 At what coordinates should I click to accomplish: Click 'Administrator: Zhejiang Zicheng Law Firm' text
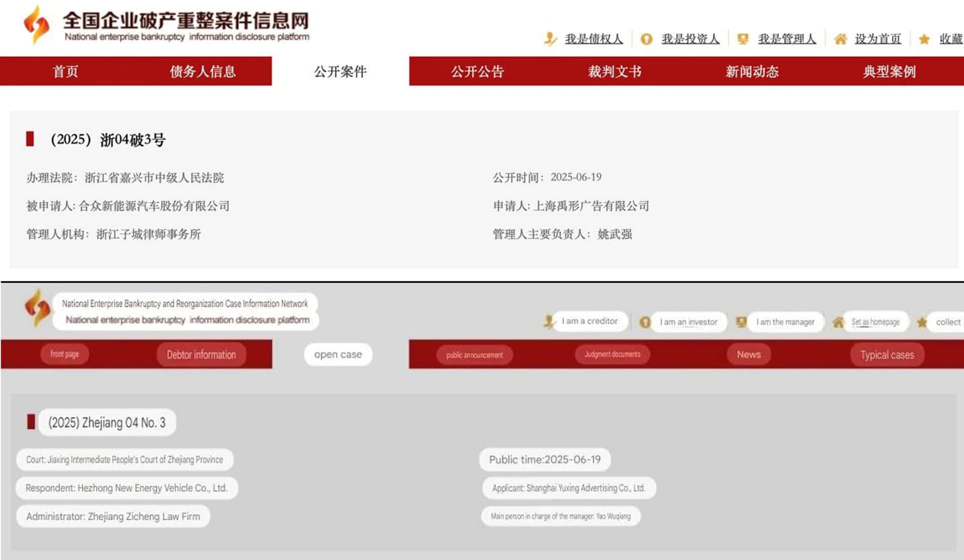113,516
